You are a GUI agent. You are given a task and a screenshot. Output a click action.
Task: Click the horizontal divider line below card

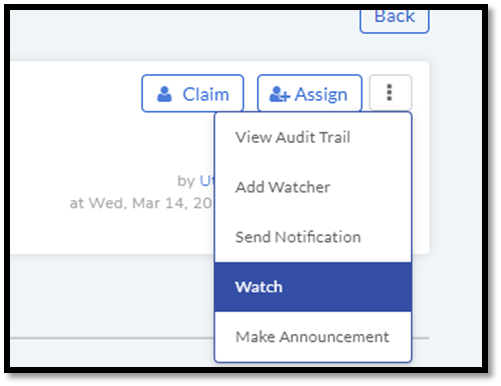pos(112,338)
